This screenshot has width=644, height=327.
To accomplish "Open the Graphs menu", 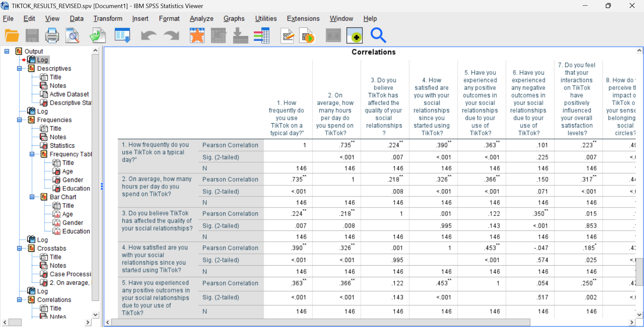I will pos(234,18).
